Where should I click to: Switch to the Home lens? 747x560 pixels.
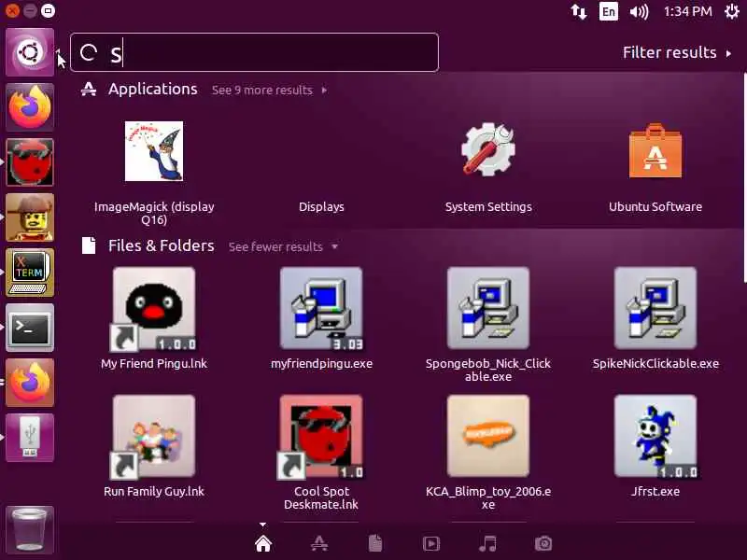263,543
